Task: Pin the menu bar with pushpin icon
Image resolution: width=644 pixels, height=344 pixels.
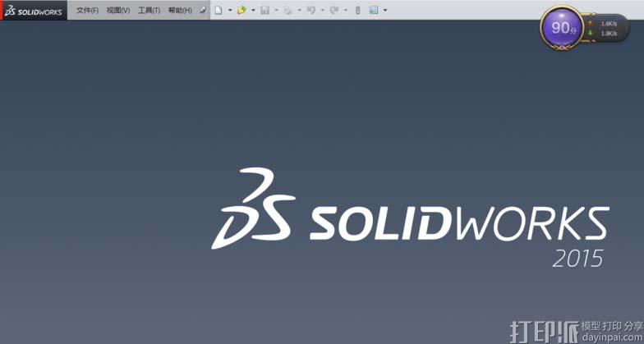Action: tap(202, 11)
